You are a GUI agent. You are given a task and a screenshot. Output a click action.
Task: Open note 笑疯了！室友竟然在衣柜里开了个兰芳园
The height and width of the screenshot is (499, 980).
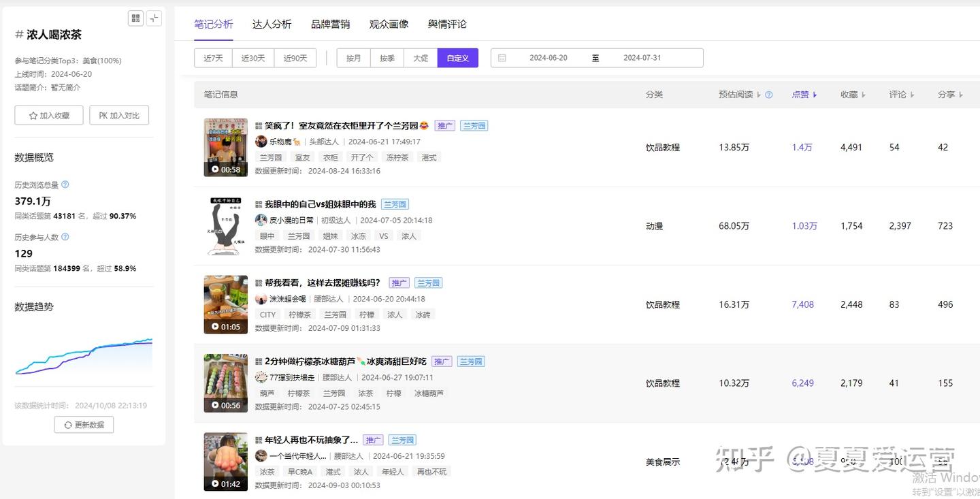pyautogui.click(x=346, y=126)
